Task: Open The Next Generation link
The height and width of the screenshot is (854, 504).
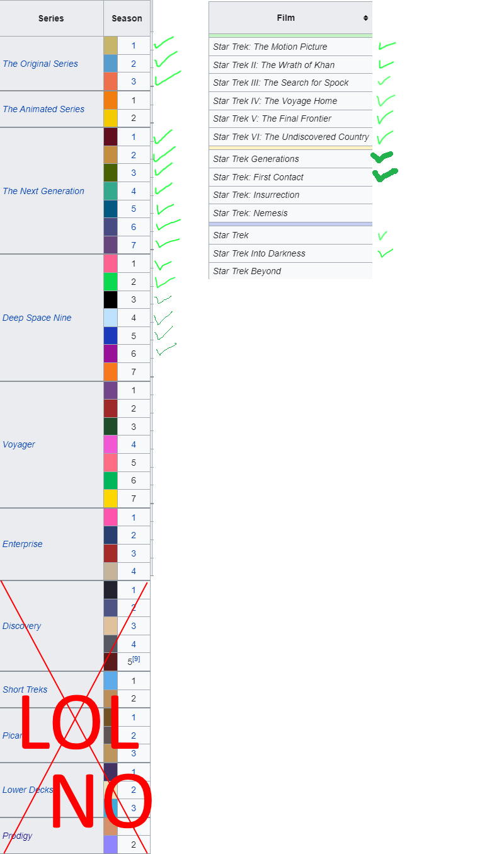Action: click(43, 191)
